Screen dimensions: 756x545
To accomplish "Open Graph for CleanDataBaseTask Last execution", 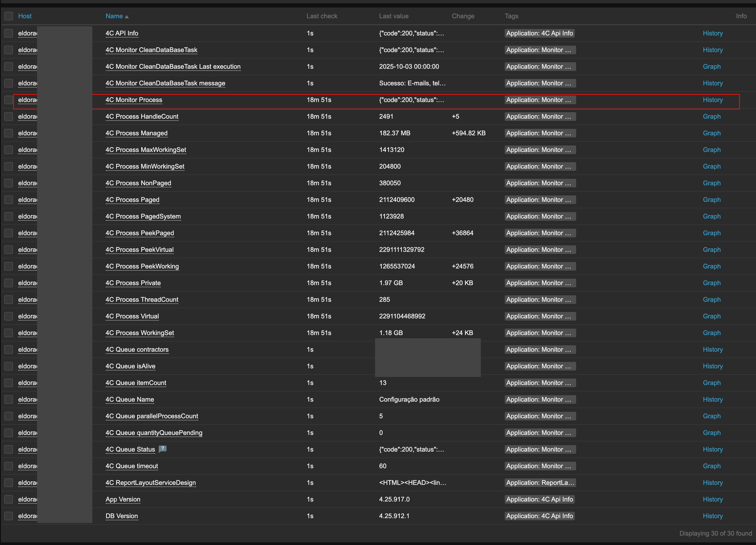I will [x=711, y=66].
